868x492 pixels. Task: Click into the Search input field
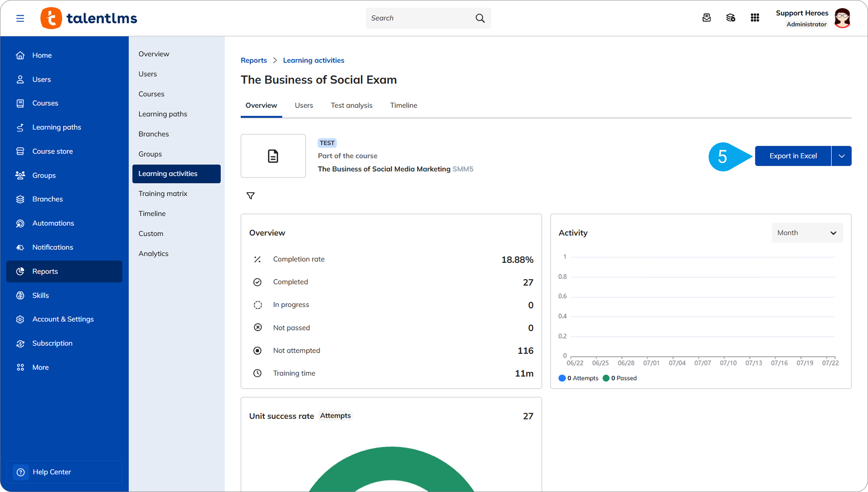tap(420, 18)
